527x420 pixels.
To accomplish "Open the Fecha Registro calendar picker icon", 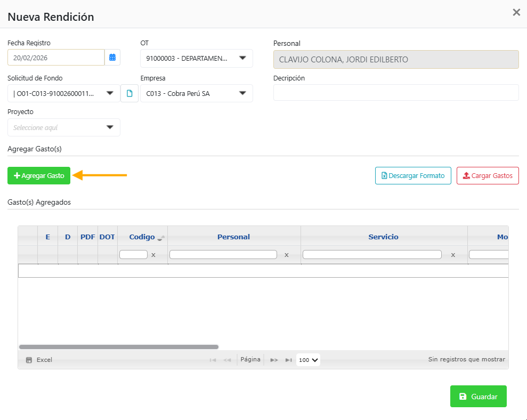I will tap(112, 58).
